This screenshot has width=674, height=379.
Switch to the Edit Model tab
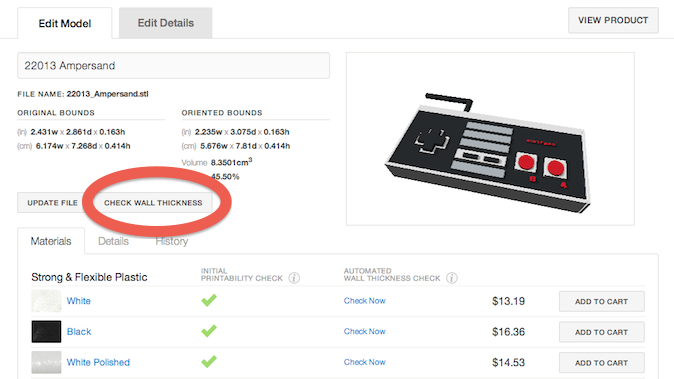point(65,23)
